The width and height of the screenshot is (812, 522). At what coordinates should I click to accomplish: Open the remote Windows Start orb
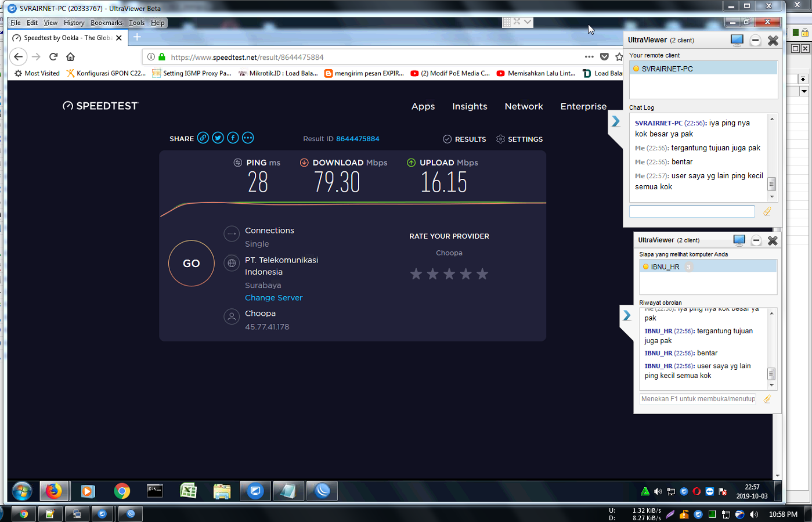[x=22, y=491]
